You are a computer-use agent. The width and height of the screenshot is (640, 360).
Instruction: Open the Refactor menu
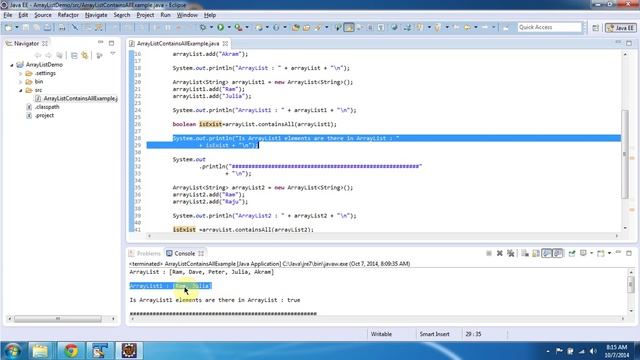click(68, 15)
